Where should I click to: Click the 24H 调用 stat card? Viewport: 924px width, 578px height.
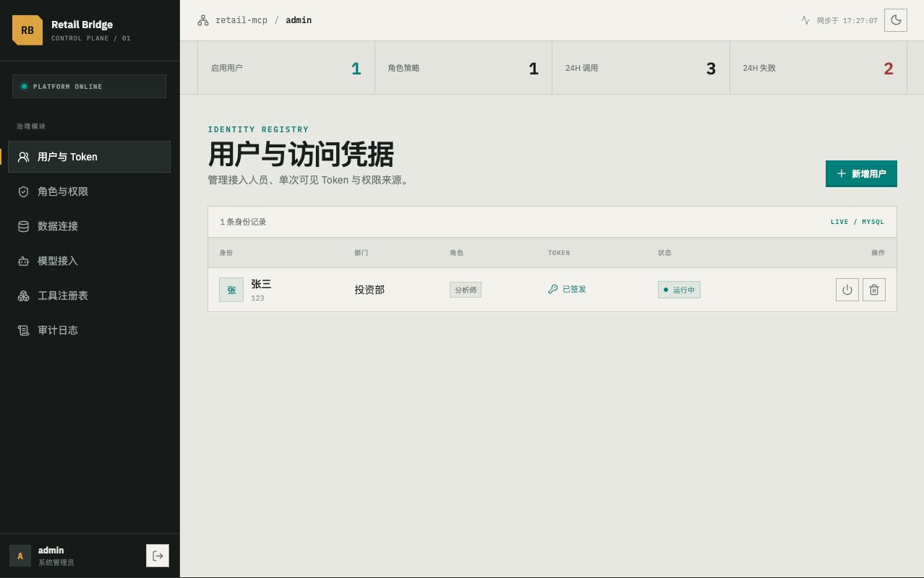coord(641,68)
